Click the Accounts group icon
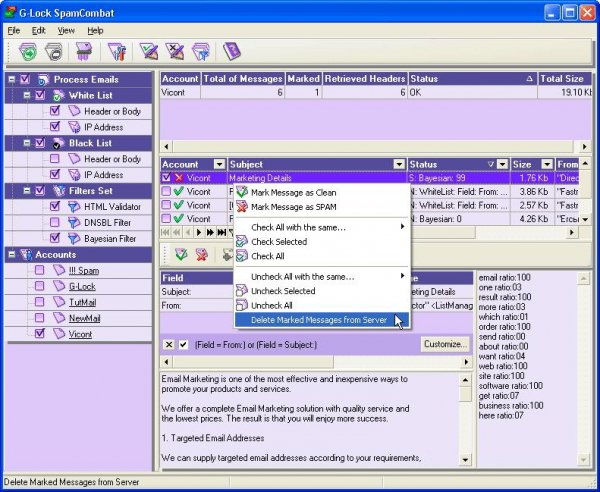 (x=26, y=254)
